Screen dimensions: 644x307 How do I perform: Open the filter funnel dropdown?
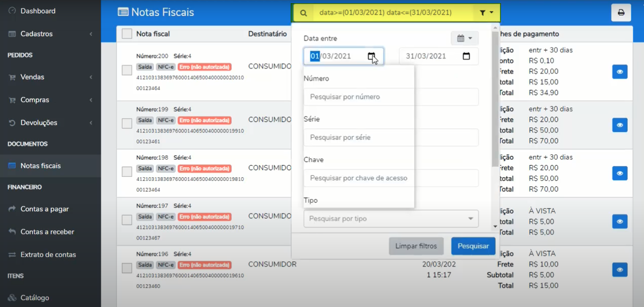pos(486,13)
